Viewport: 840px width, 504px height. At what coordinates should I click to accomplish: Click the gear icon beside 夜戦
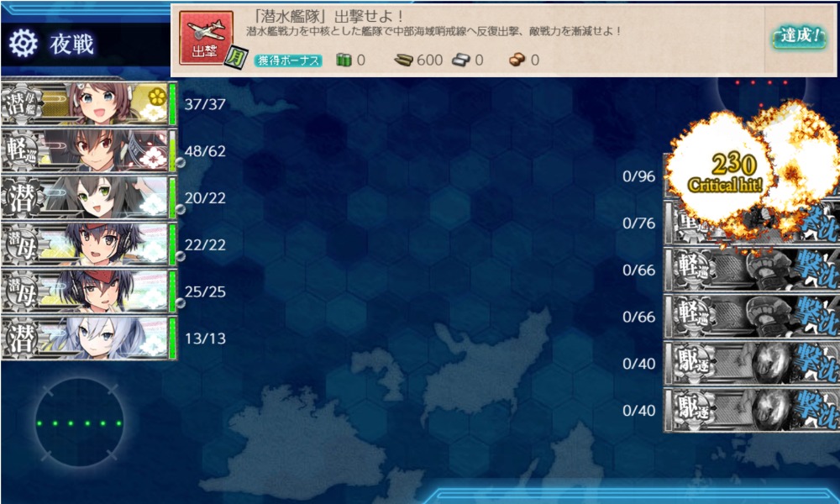point(23,44)
